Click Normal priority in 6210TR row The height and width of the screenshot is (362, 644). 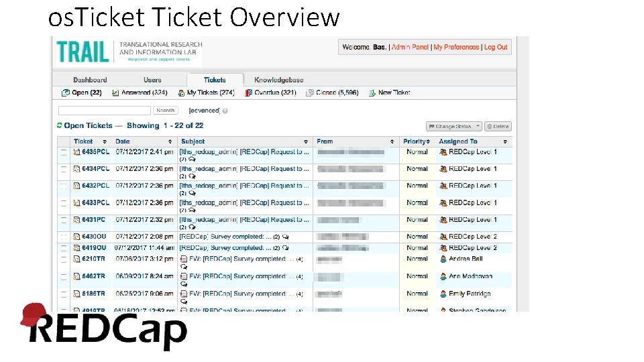417,259
